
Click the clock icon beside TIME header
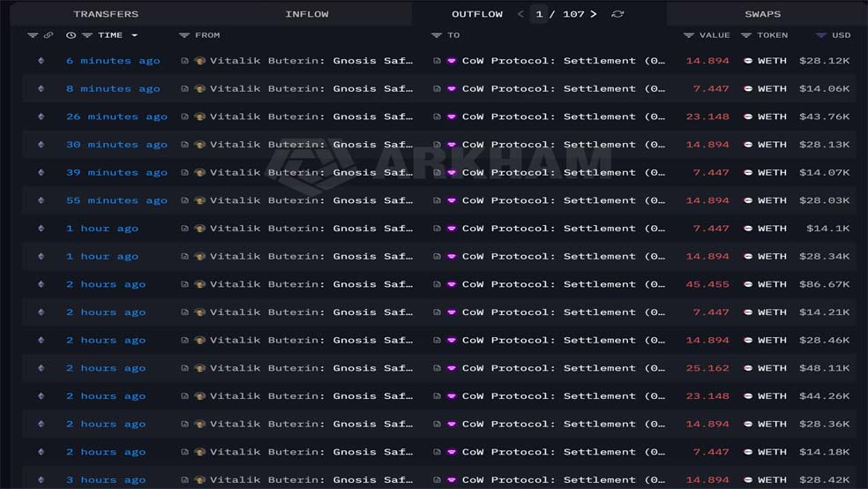[71, 35]
